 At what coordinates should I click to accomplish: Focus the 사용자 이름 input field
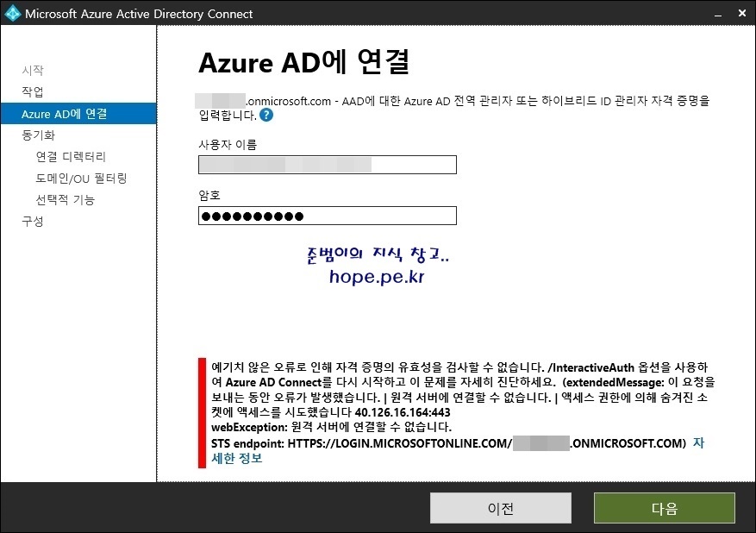328,165
